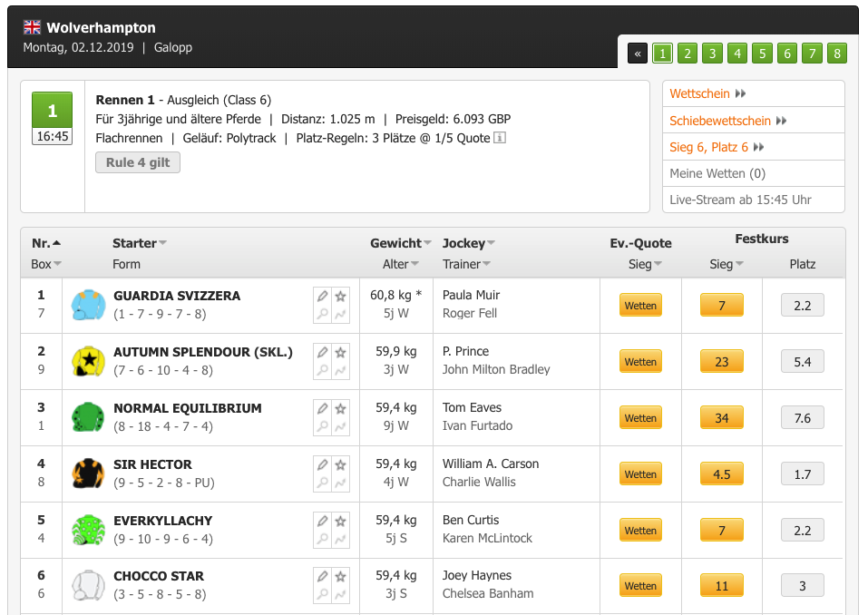Screen dimensions: 868x615
Task: Star Chocco Star as favorite
Action: click(340, 576)
